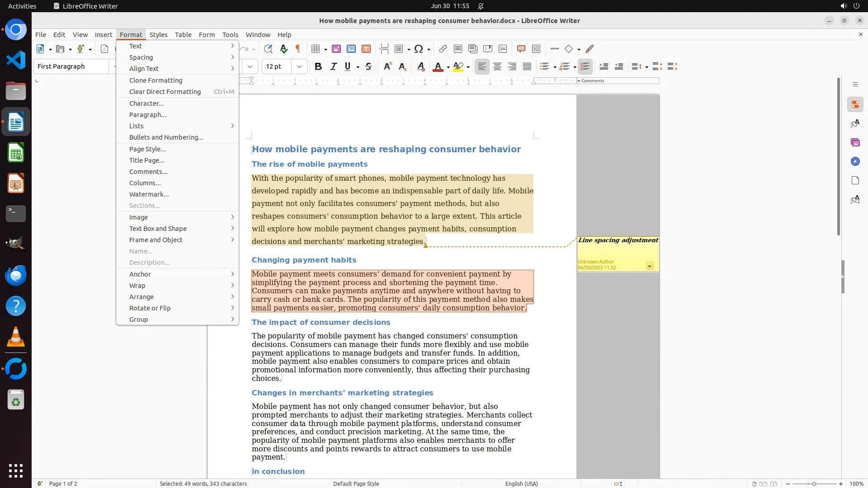The width and height of the screenshot is (868, 488).
Task: Toggle justified text alignment
Action: [527, 66]
